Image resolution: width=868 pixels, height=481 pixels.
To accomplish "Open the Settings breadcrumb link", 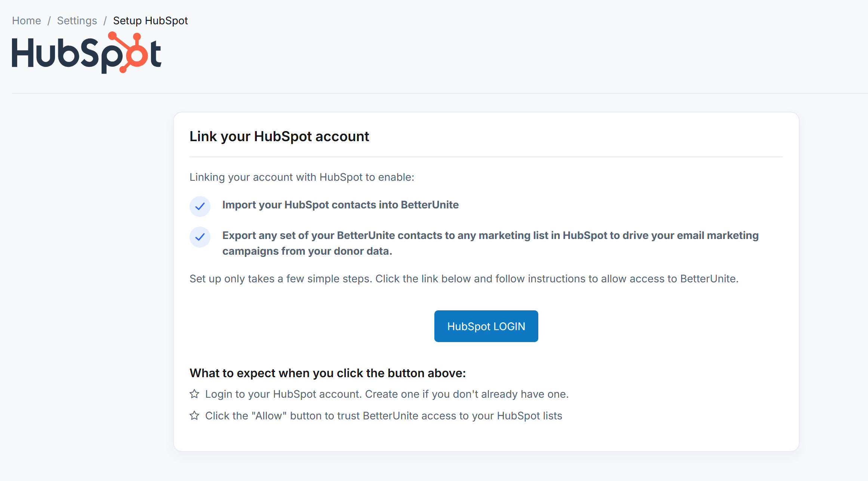I will [77, 21].
